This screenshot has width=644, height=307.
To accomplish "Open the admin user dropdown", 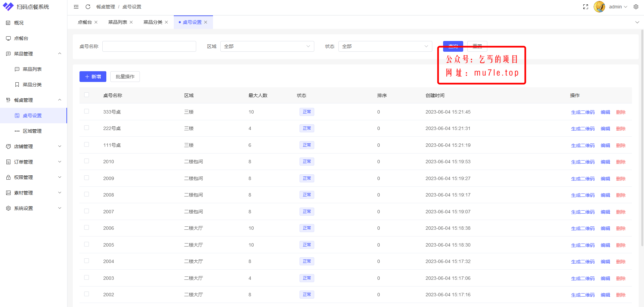I will 618,7.
